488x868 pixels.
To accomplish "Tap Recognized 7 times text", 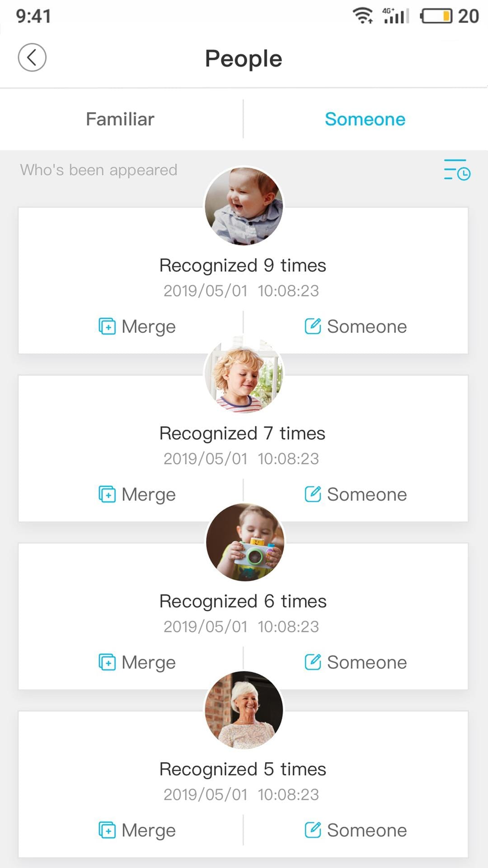I will [243, 433].
